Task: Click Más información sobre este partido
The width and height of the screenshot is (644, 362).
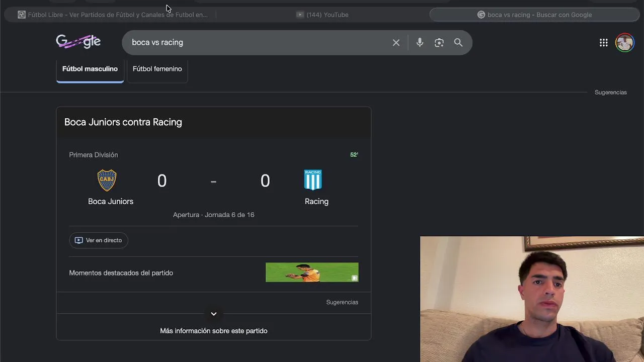Action: (x=214, y=331)
